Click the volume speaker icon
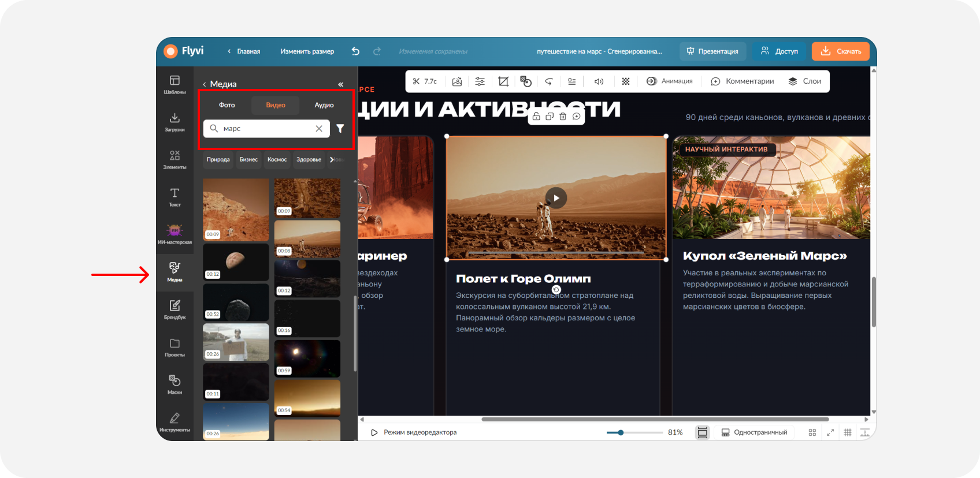 tap(599, 81)
